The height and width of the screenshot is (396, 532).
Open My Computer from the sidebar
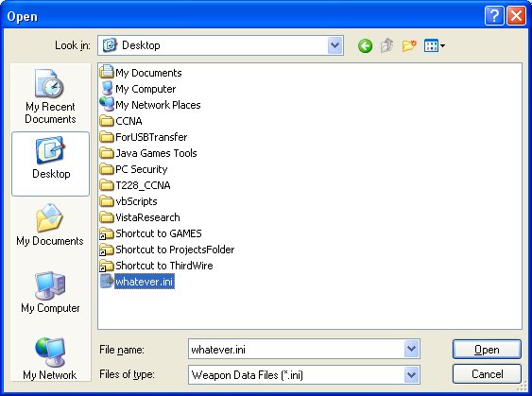pos(50,292)
